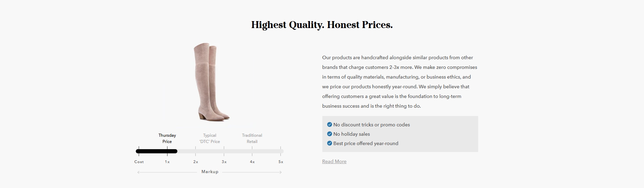This screenshot has height=188, width=644.
Task: Click the left arrow of Markup axis
Action: [x=139, y=172]
